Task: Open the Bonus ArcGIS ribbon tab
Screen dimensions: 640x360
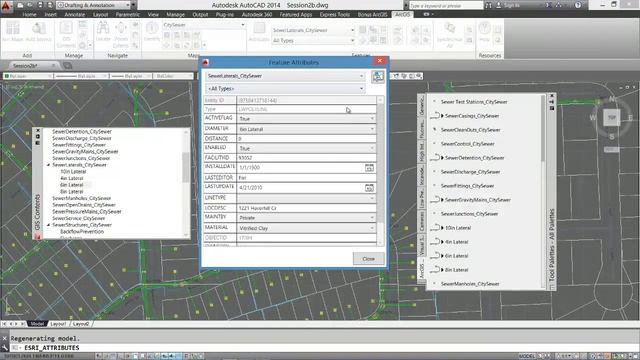Action: 372,14
